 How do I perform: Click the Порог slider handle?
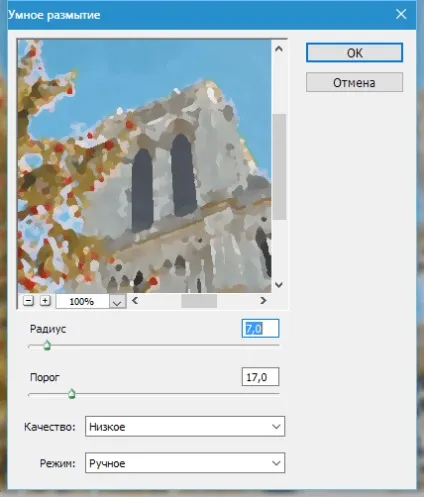tap(71, 394)
